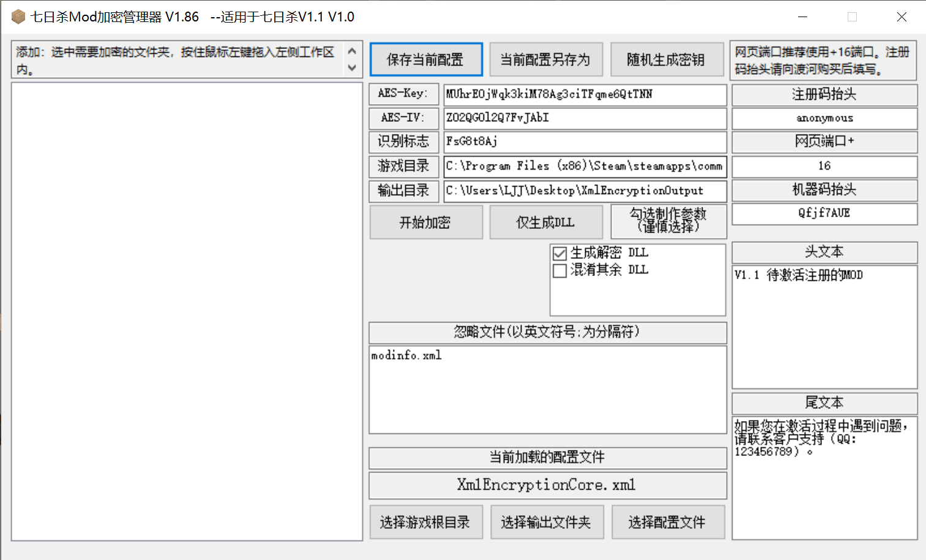Edit the 识别标志 field FsG8t8Aj
The width and height of the screenshot is (926, 560).
tap(585, 142)
